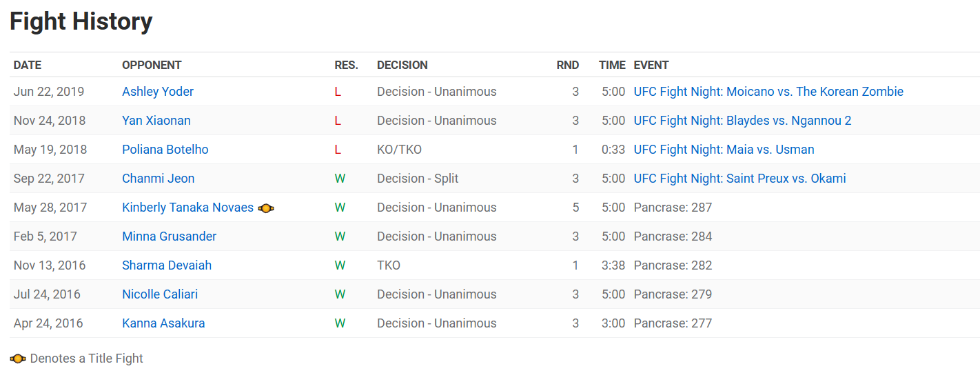
Task: Open Nicolle Caliari profile link
Action: [x=160, y=294]
